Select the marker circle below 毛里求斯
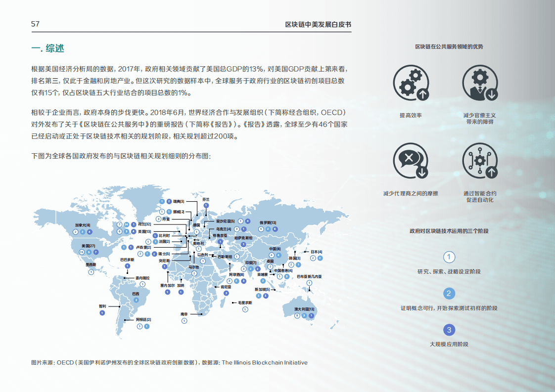The width and height of the screenshot is (555, 392). 244,309
